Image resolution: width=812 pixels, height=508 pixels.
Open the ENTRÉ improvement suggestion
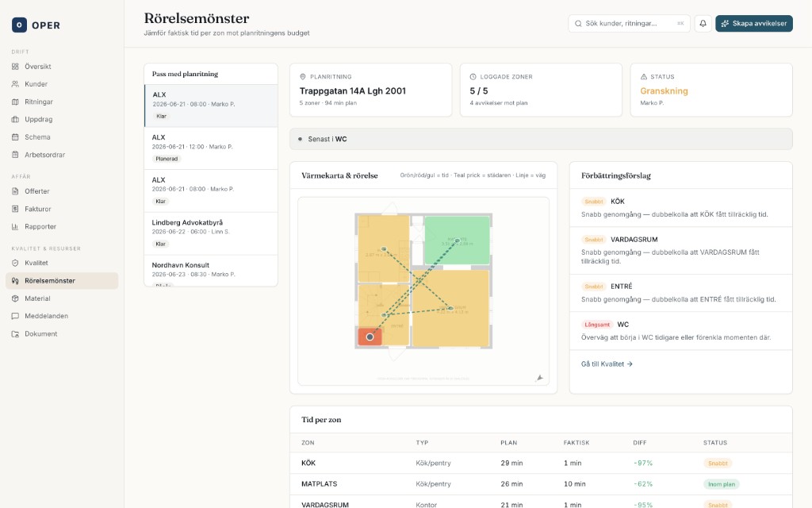click(680, 292)
